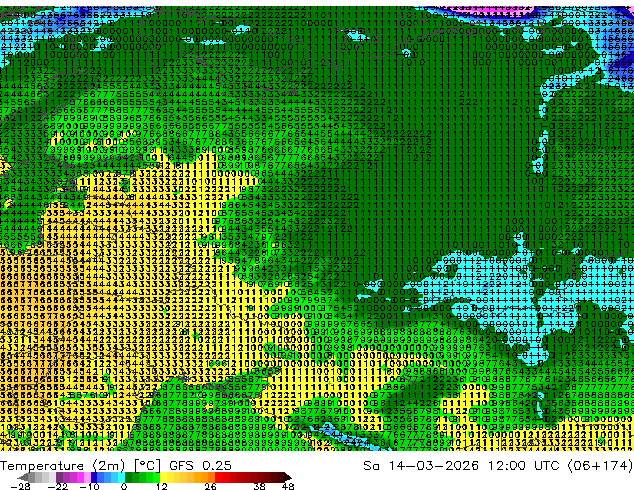The image size is (634, 490).
Task: Click the '-10' legend label
Action: (90, 486)
